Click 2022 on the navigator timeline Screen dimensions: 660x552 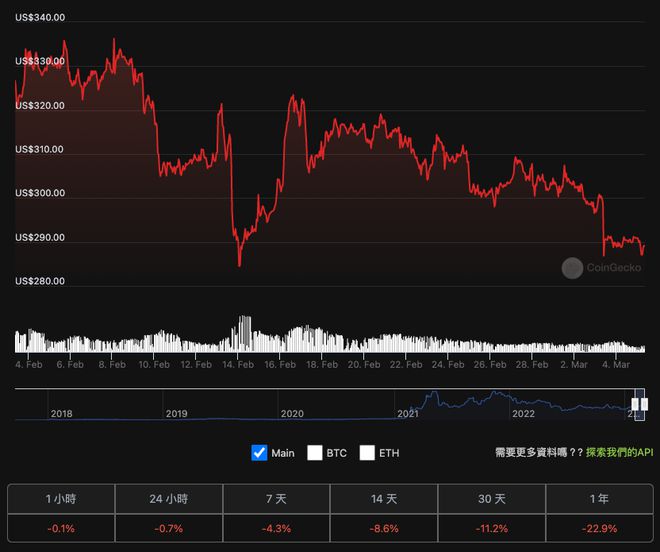(x=523, y=414)
